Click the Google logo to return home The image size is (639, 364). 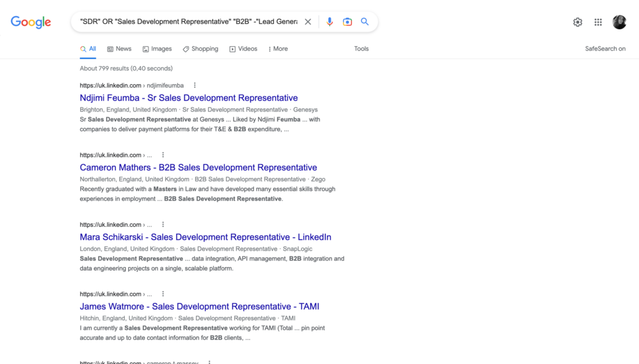[31, 21]
